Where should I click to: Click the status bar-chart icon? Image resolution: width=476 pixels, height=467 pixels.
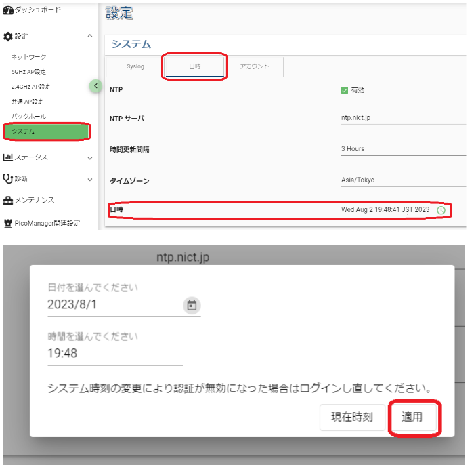pos(7,157)
